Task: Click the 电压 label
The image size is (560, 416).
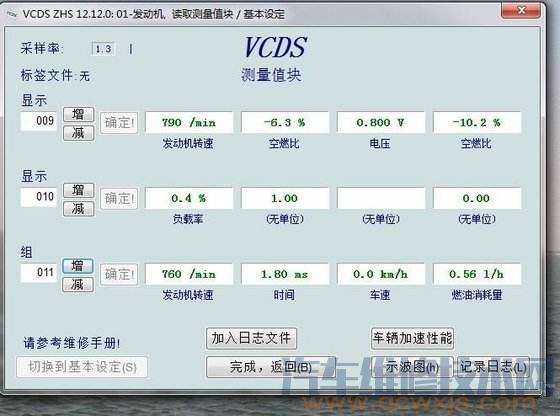Action: point(380,144)
